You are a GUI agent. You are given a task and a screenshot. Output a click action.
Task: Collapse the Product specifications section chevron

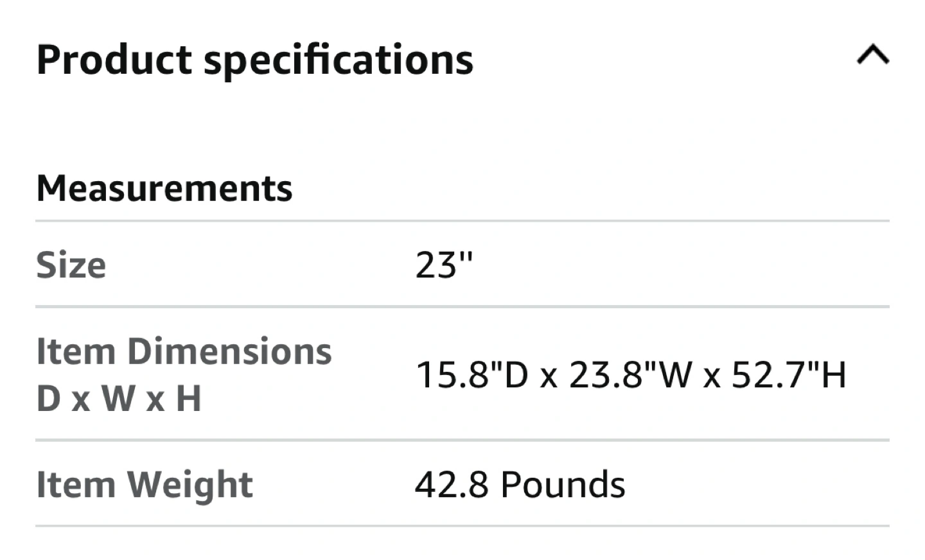(873, 56)
